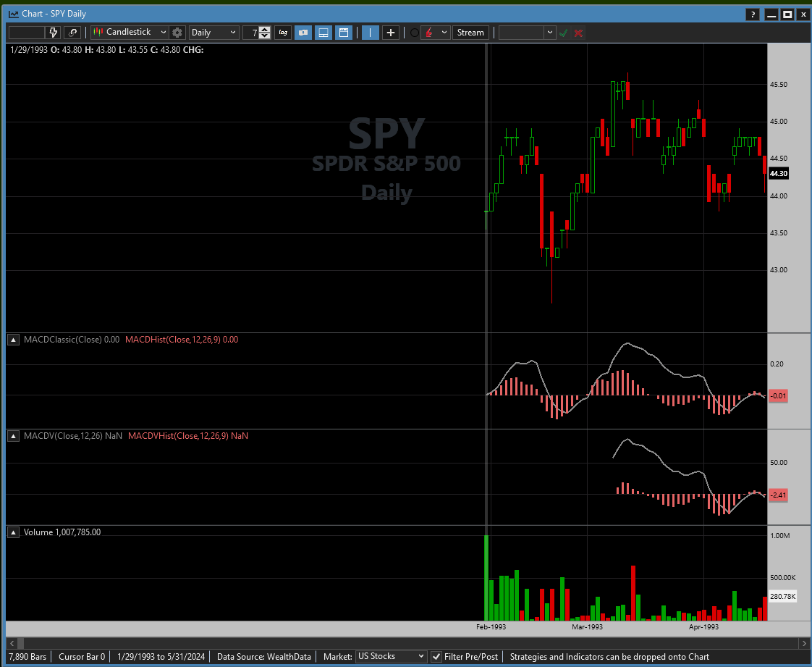Click the Mar-1993 date axis label

(x=587, y=627)
